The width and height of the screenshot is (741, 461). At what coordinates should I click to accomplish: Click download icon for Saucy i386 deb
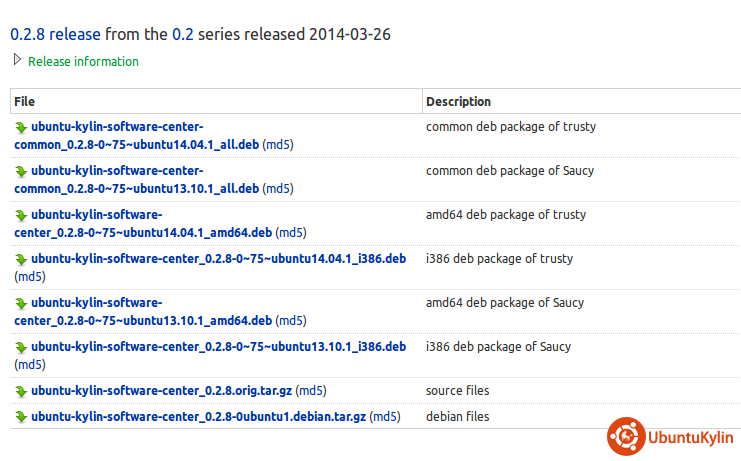[x=21, y=348]
